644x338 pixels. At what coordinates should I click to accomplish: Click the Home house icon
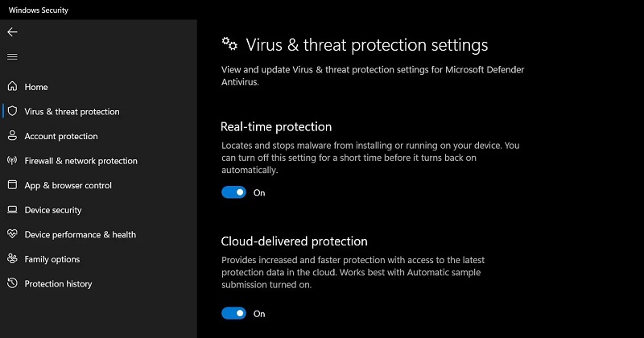[12, 87]
